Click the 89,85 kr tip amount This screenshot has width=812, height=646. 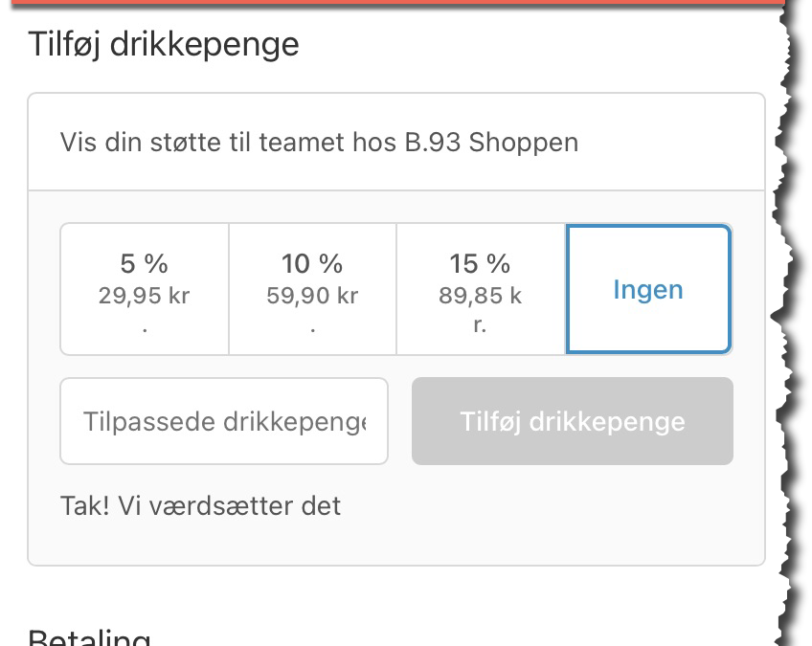coord(481,296)
